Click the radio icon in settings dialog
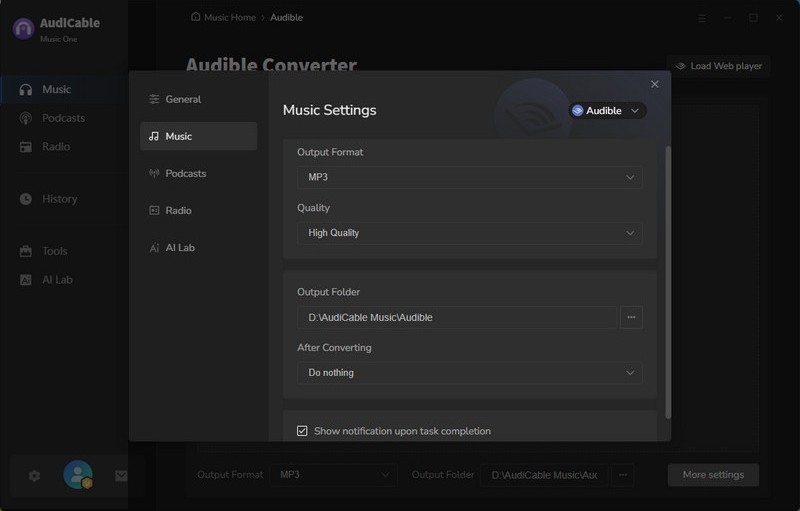Image resolution: width=800 pixels, height=511 pixels. coord(154,211)
